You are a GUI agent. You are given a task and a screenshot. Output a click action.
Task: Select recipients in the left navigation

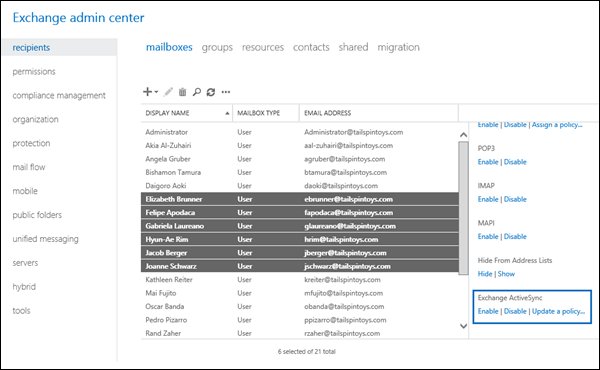point(60,47)
